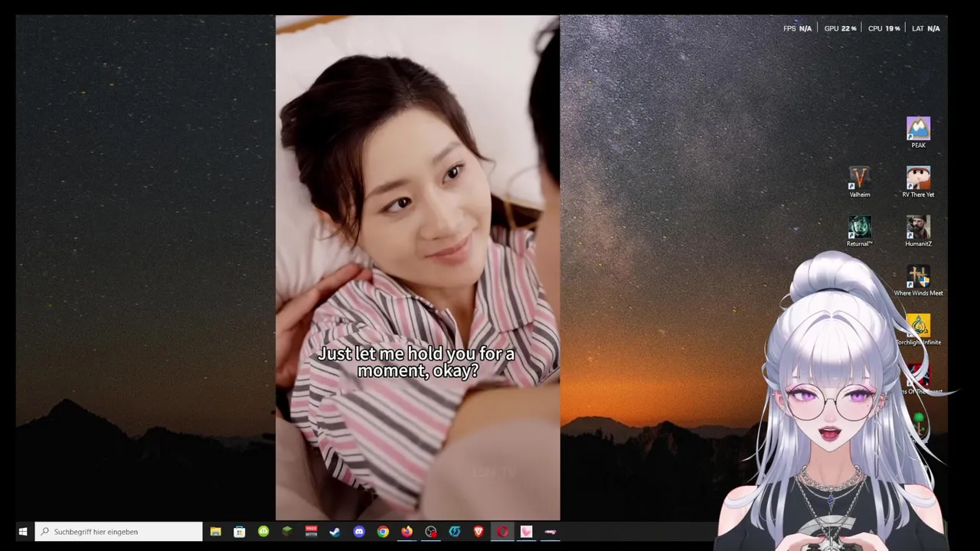The width and height of the screenshot is (980, 551).
Task: Open the blue lightning-bolt taskbar icon
Action: coord(455,531)
